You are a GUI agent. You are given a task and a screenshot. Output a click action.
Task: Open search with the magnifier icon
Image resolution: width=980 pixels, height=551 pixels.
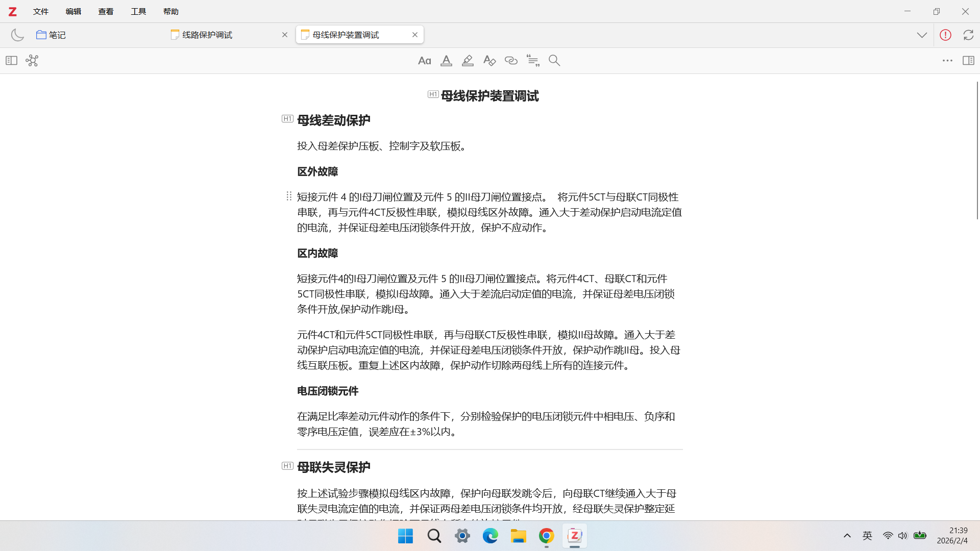click(x=554, y=61)
